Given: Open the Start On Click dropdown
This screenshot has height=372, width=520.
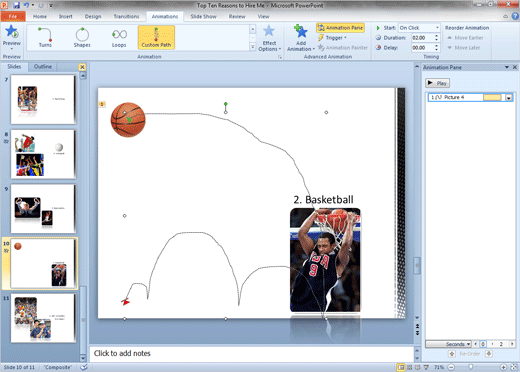Looking at the screenshot, I should tap(419, 28).
